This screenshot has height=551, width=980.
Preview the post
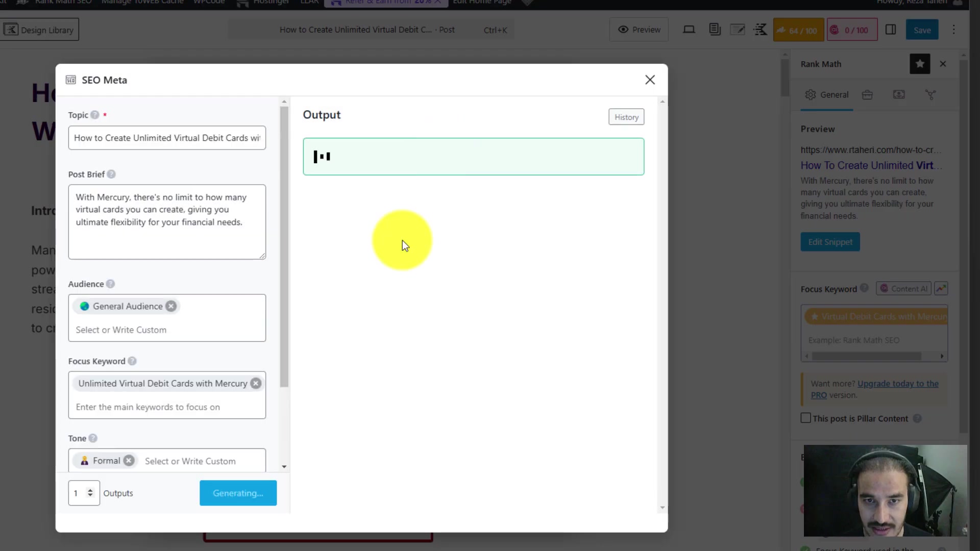[639, 30]
